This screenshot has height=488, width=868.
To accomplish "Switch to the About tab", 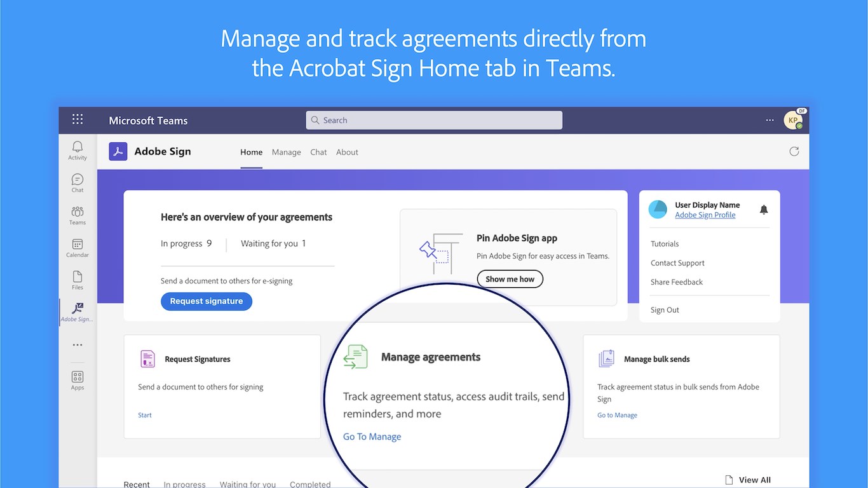I will point(347,152).
